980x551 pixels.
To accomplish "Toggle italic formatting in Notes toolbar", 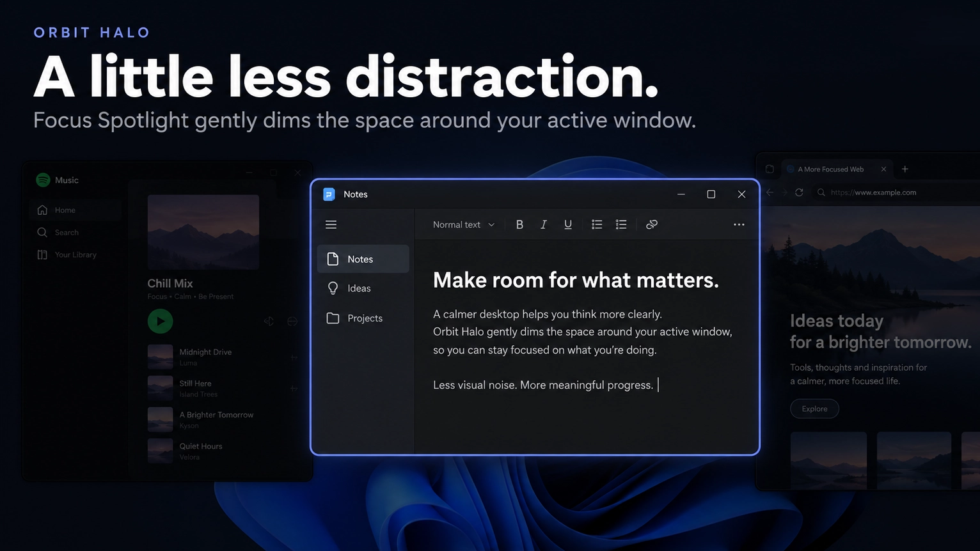I will click(544, 224).
